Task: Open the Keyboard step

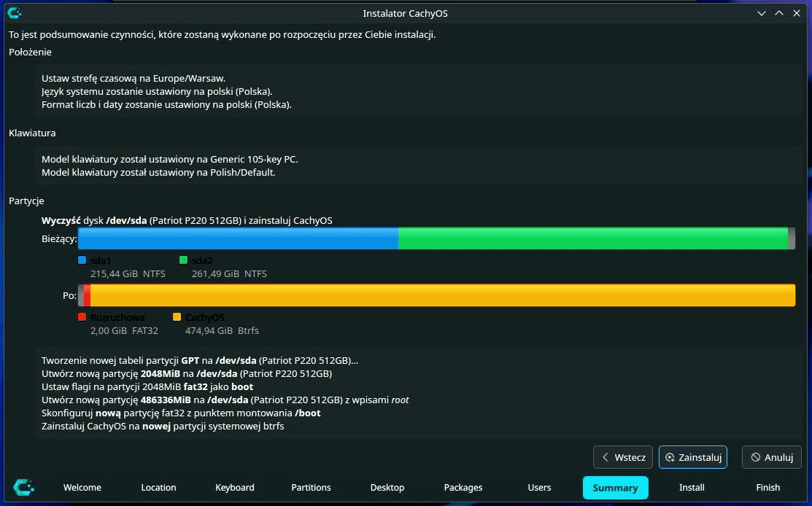Action: tap(235, 487)
